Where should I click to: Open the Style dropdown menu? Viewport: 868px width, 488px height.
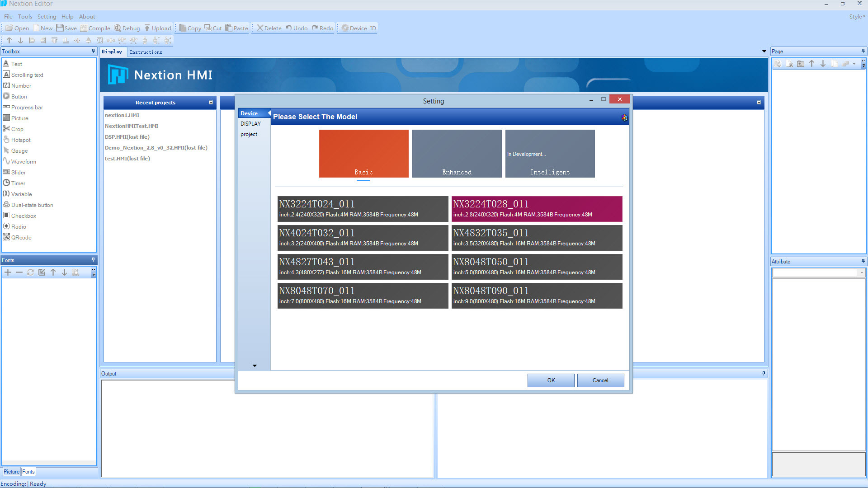[x=857, y=16]
